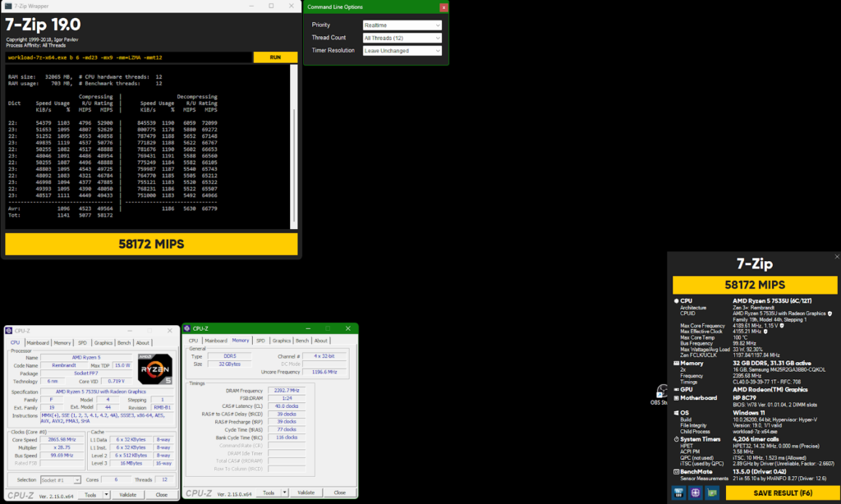841x504 pixels.
Task: Open the Priority dropdown set to Realtime
Action: pyautogui.click(x=402, y=25)
